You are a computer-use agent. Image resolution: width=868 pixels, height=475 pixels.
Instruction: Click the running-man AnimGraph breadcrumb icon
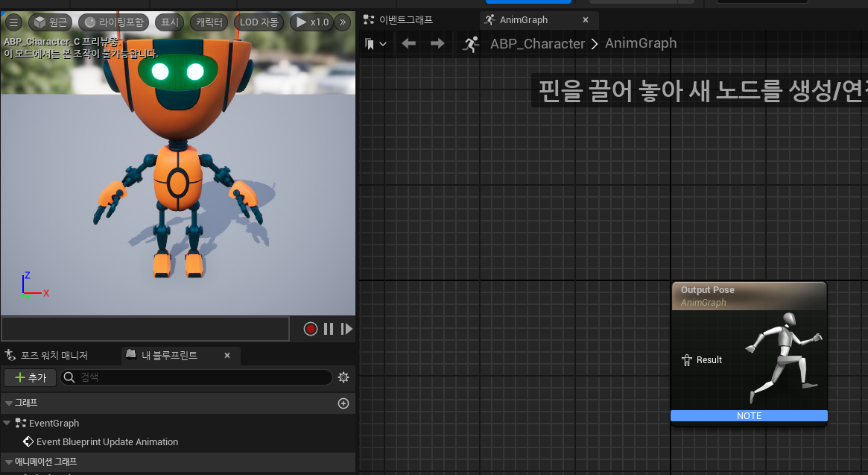click(471, 44)
